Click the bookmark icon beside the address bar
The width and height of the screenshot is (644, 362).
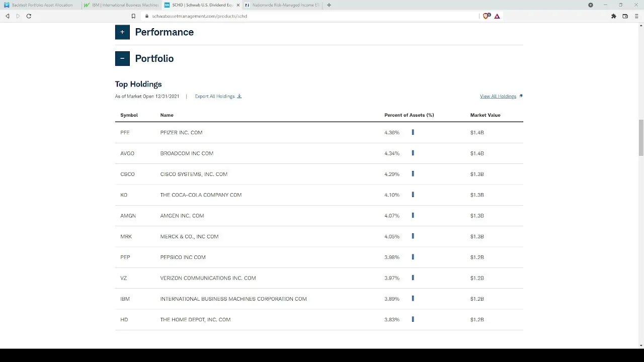(133, 16)
